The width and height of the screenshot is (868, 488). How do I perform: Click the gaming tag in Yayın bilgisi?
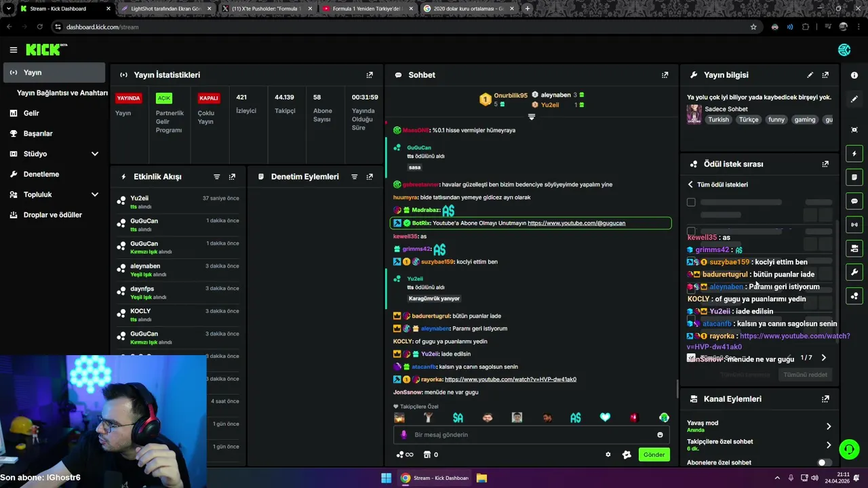coord(805,119)
